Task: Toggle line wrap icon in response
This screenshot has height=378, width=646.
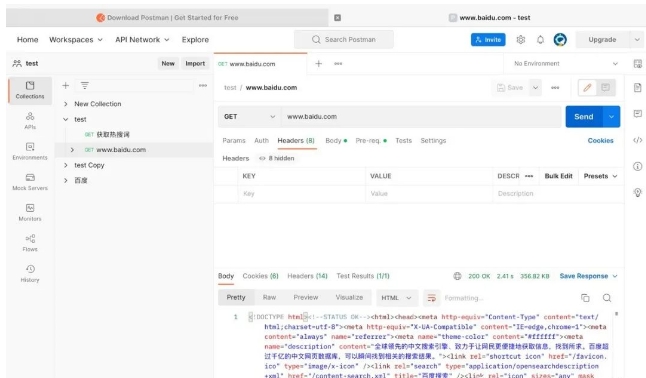Action: pos(431,298)
